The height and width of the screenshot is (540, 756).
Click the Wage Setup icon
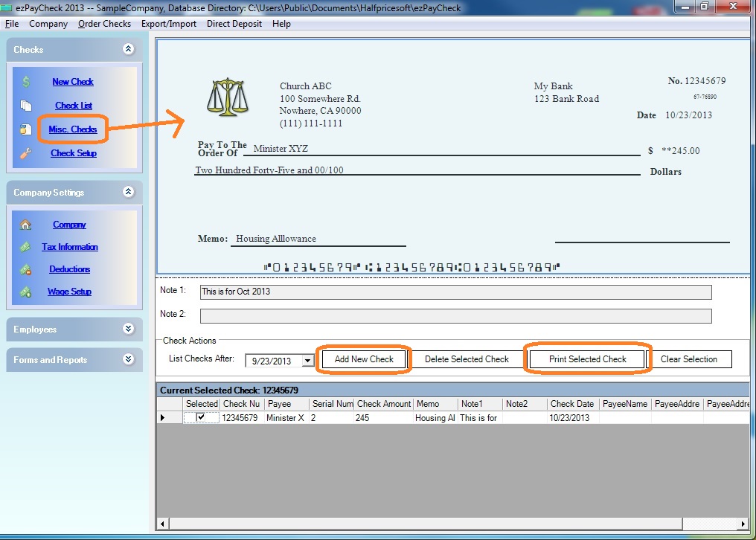point(26,292)
